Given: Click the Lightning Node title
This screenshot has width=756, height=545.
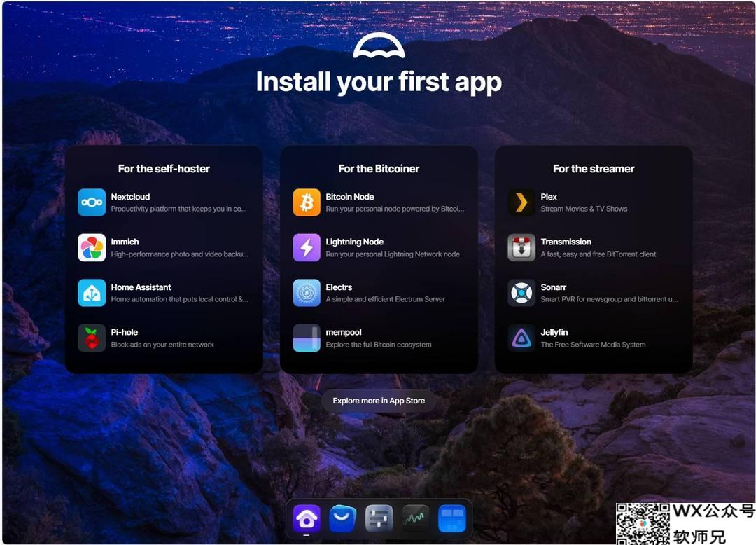Looking at the screenshot, I should click(355, 242).
